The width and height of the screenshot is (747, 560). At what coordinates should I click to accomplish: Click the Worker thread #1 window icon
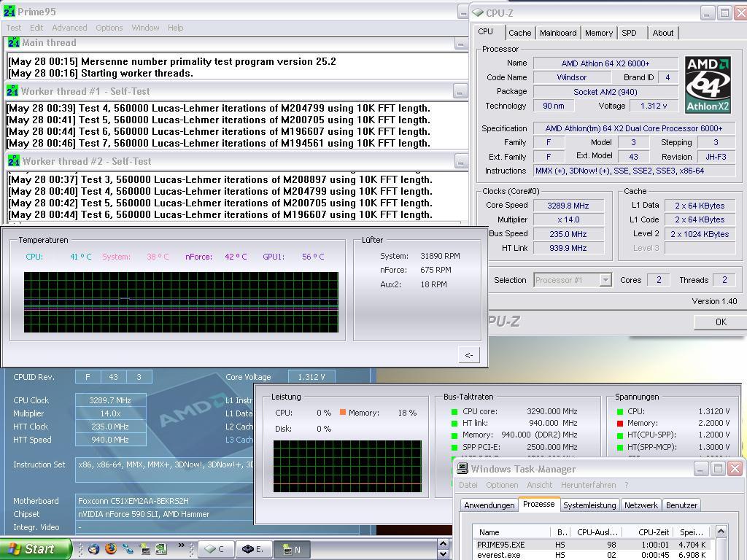point(12,91)
